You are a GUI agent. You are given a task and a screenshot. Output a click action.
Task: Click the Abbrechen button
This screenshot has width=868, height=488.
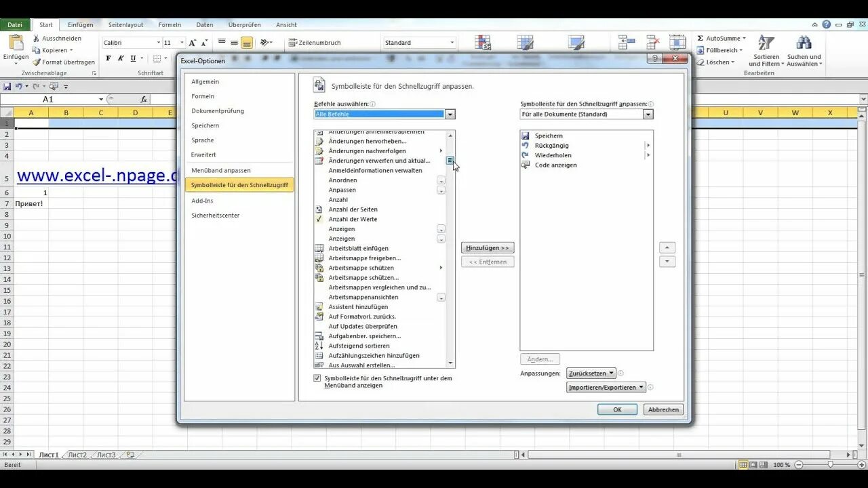tap(663, 409)
